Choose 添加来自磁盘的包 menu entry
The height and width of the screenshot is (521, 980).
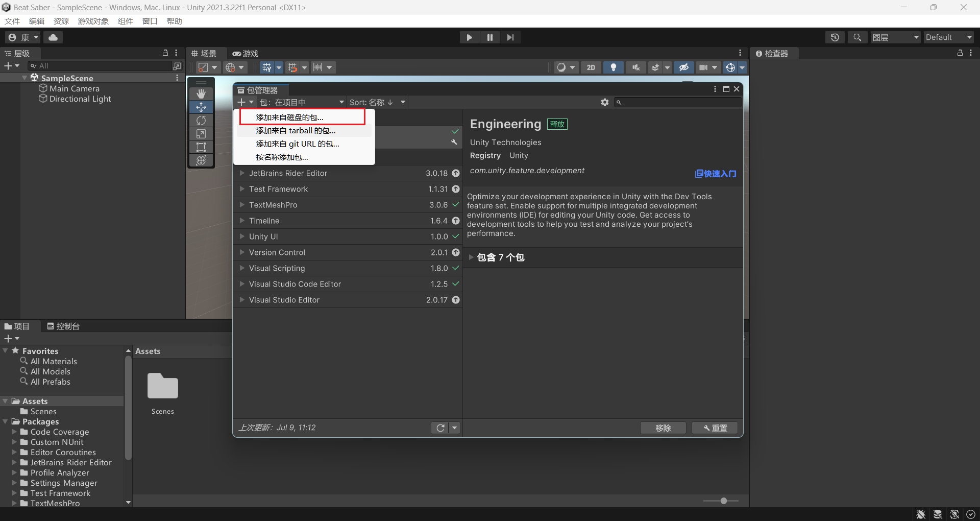(305, 117)
